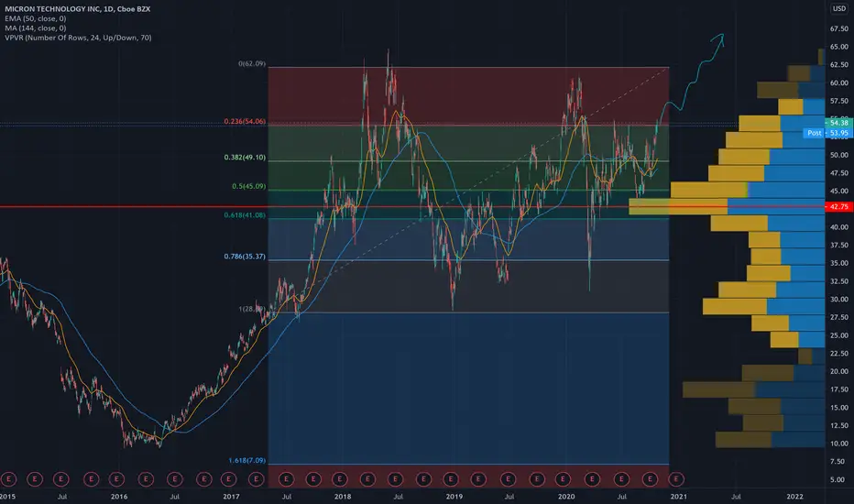The height and width of the screenshot is (504, 854).
Task: Click the Post 53.95 post-market price tag
Action: click(x=827, y=133)
